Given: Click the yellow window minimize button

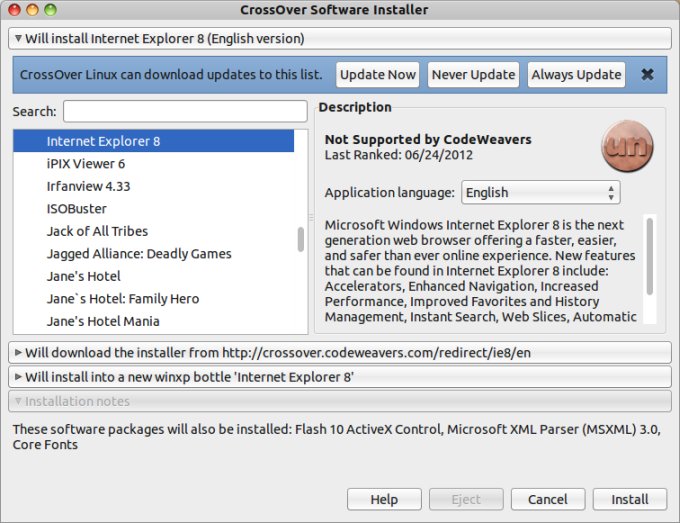Looking at the screenshot, I should (33, 10).
